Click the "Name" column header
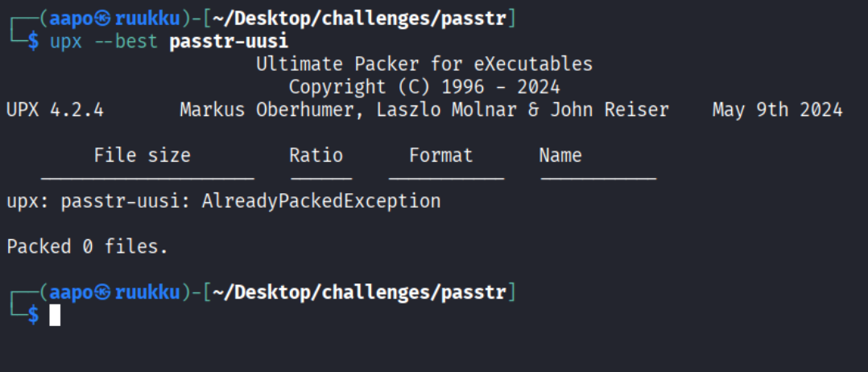Image resolution: width=868 pixels, height=372 pixels. (560, 155)
